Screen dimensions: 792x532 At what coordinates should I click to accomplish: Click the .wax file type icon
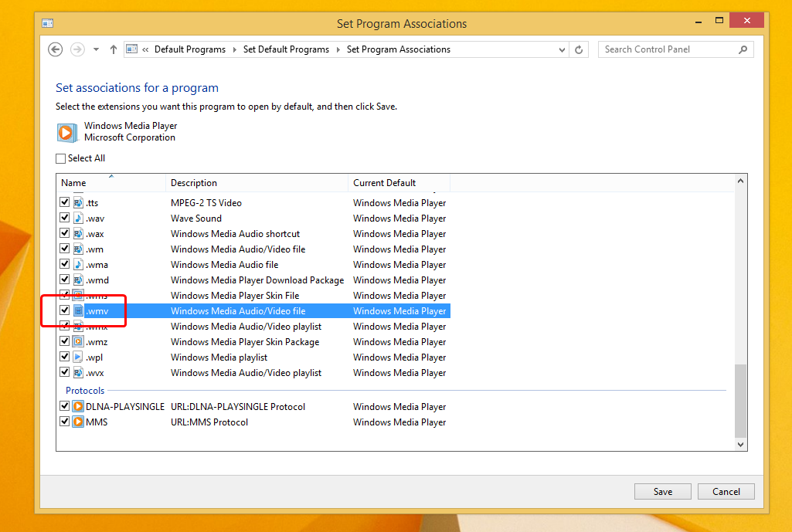78,234
